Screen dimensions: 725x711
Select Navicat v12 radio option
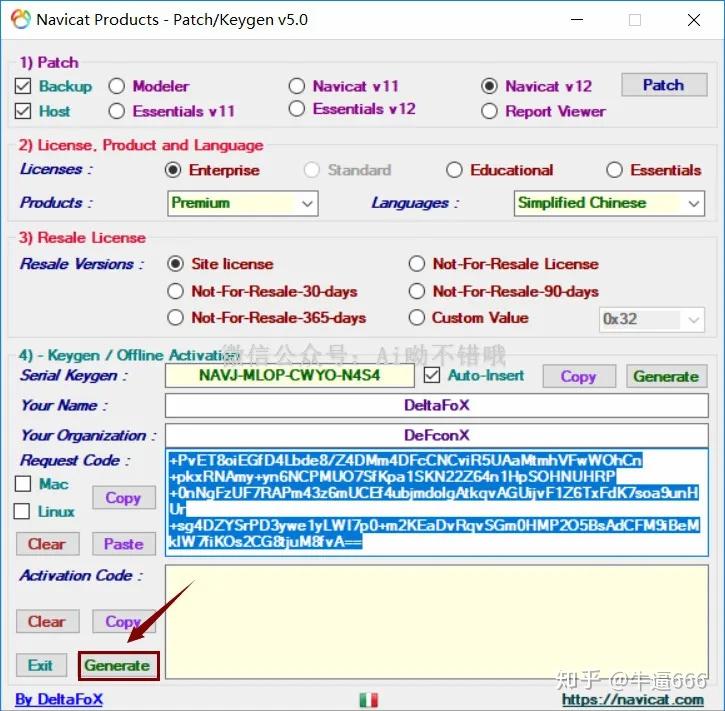[x=489, y=86]
